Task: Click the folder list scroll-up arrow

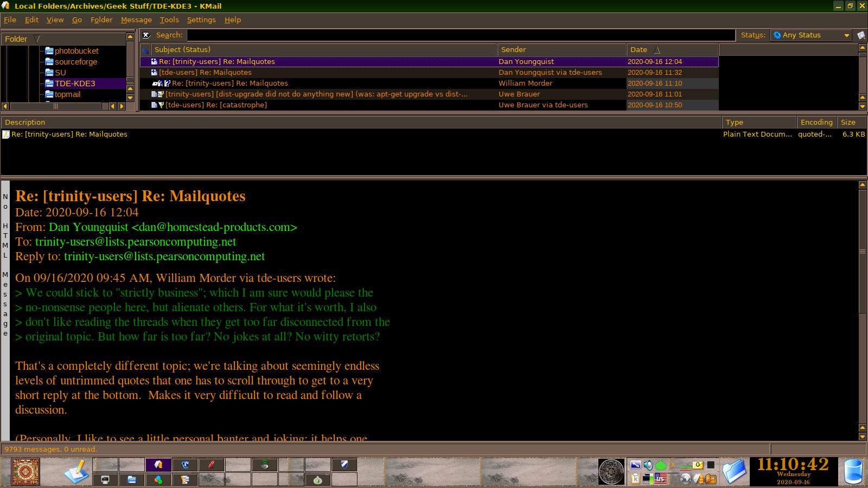Action: coord(130,37)
